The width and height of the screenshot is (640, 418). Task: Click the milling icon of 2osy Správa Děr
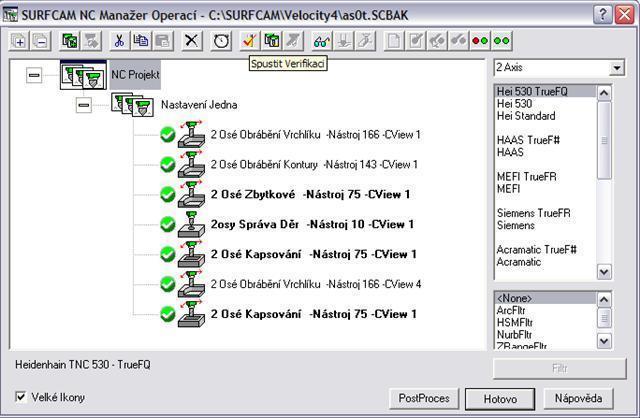[x=191, y=225]
